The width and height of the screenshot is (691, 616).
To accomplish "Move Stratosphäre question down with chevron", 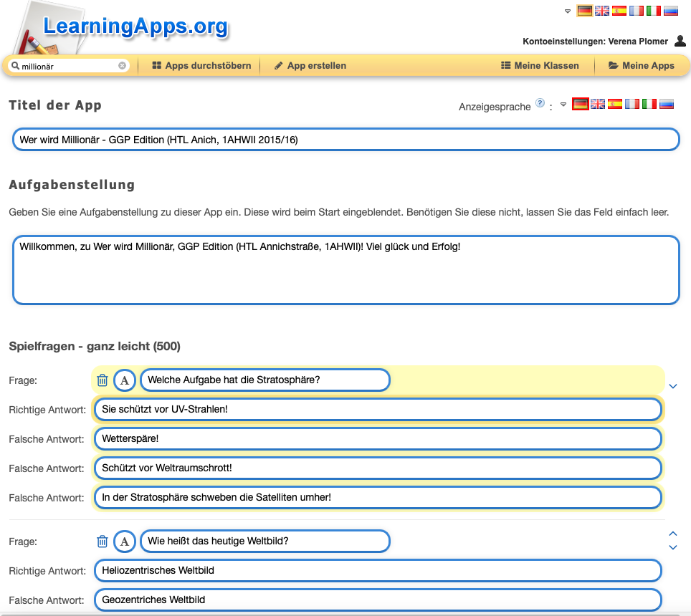I will 672,386.
